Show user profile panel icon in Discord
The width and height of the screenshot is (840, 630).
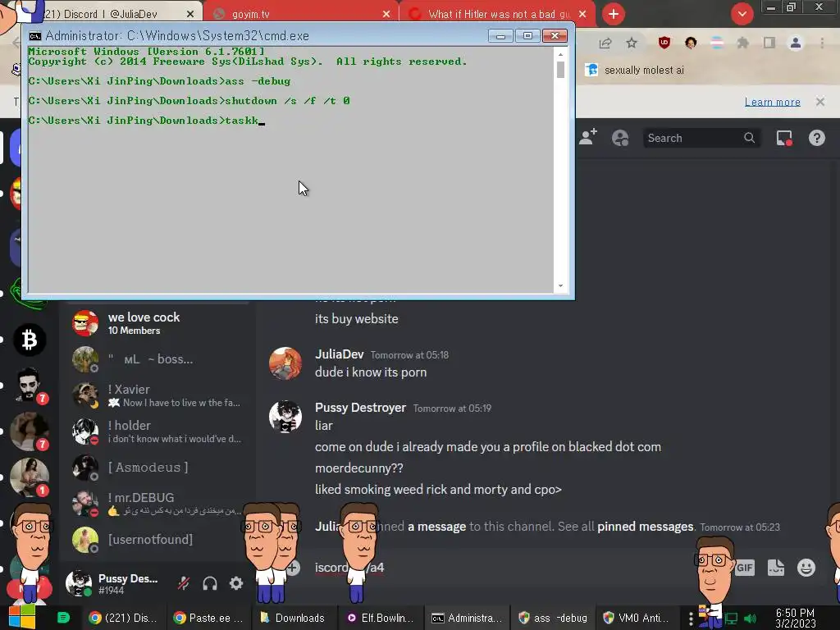coord(620,138)
